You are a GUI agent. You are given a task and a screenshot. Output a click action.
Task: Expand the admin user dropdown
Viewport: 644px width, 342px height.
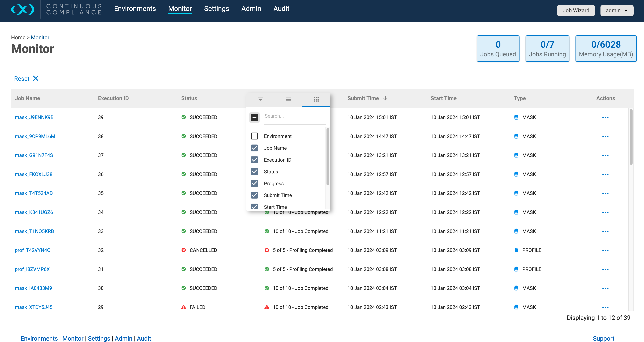point(616,11)
